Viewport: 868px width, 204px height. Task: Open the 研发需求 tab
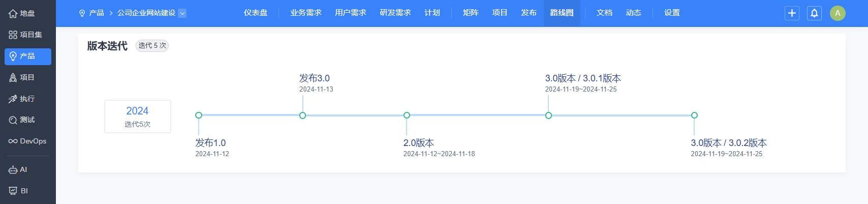(x=395, y=13)
